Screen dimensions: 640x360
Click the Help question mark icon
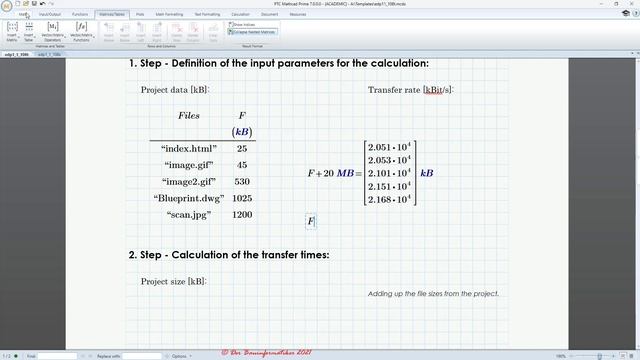pos(636,13)
